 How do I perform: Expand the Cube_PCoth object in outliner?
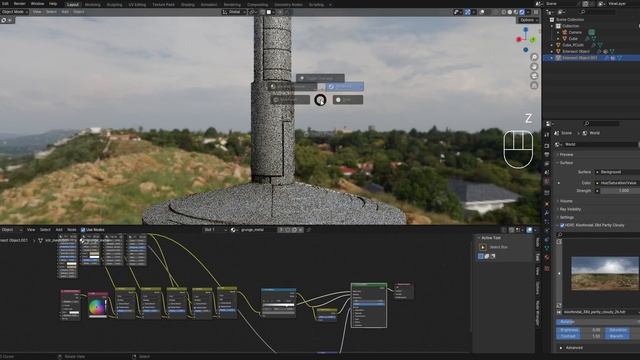pos(552,45)
